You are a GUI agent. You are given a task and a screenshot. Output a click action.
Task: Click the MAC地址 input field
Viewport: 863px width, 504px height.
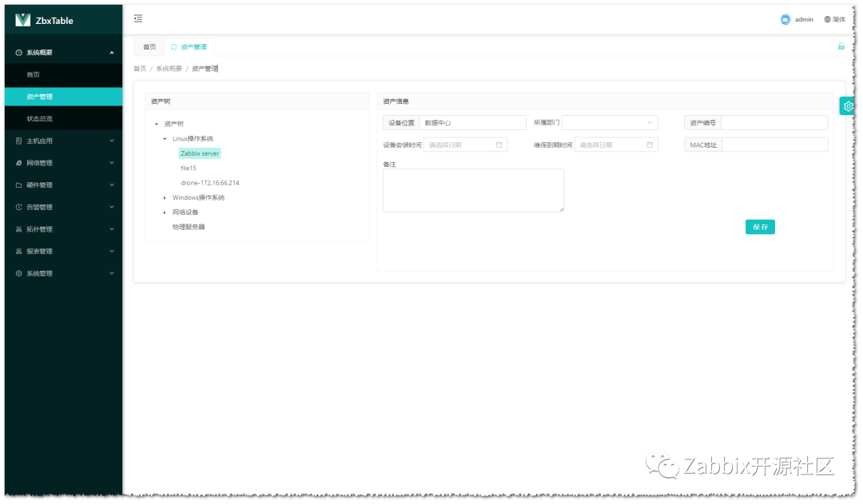774,145
